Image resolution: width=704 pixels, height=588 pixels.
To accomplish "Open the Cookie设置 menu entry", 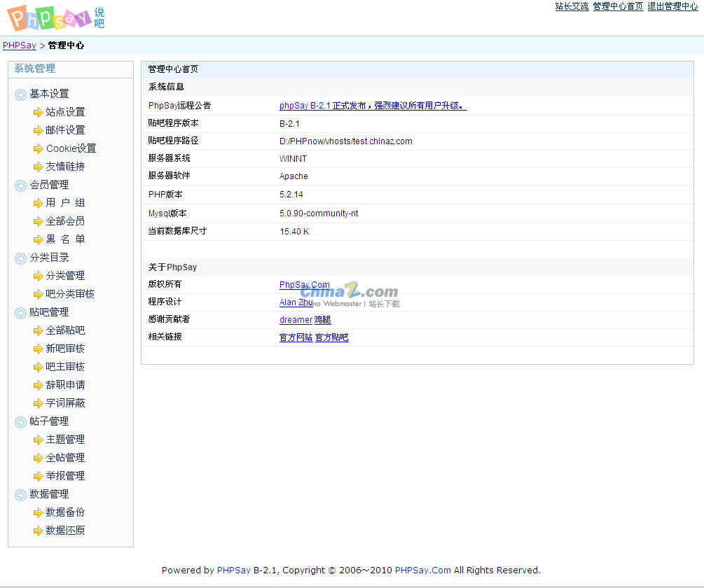I will point(71,148).
